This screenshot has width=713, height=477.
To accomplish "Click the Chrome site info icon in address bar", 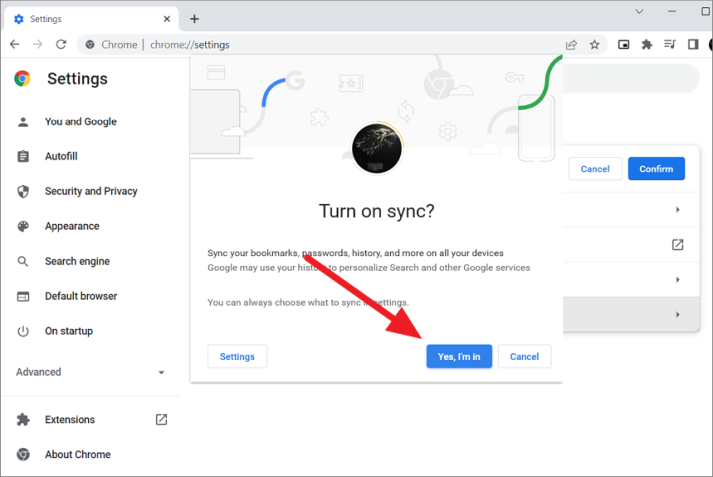I will 90,45.
